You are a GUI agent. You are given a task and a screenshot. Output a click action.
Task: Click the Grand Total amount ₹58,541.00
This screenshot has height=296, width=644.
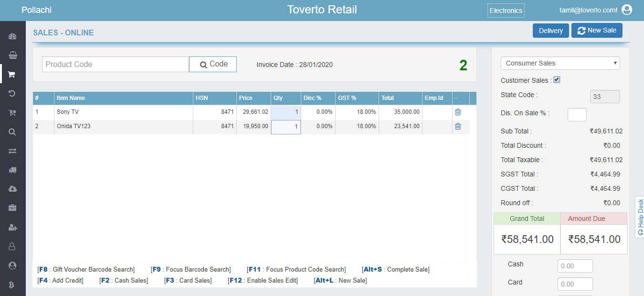click(527, 240)
